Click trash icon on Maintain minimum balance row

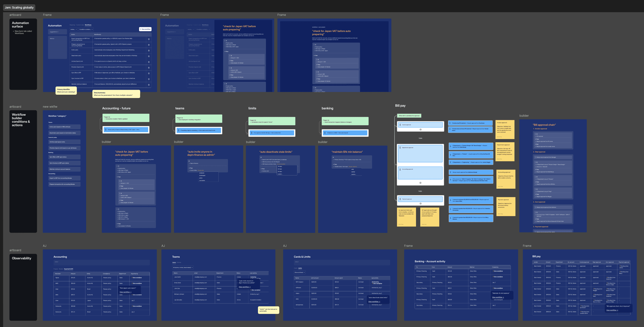149,85
